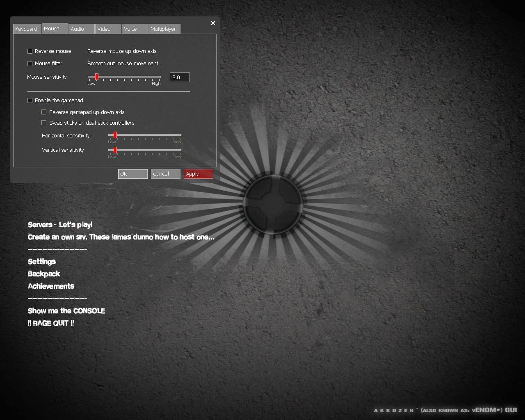Enable the gamepad
This screenshot has height=420, width=525.
30,100
